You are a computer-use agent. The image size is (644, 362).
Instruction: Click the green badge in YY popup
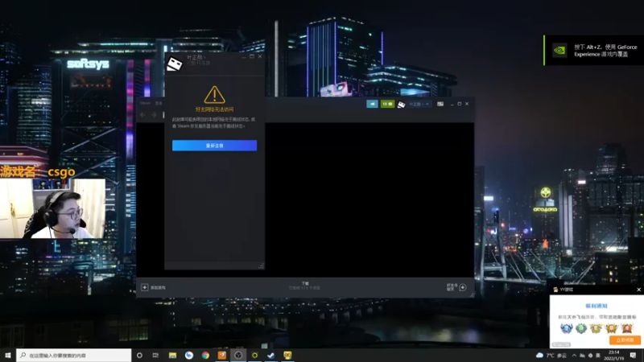[580, 328]
